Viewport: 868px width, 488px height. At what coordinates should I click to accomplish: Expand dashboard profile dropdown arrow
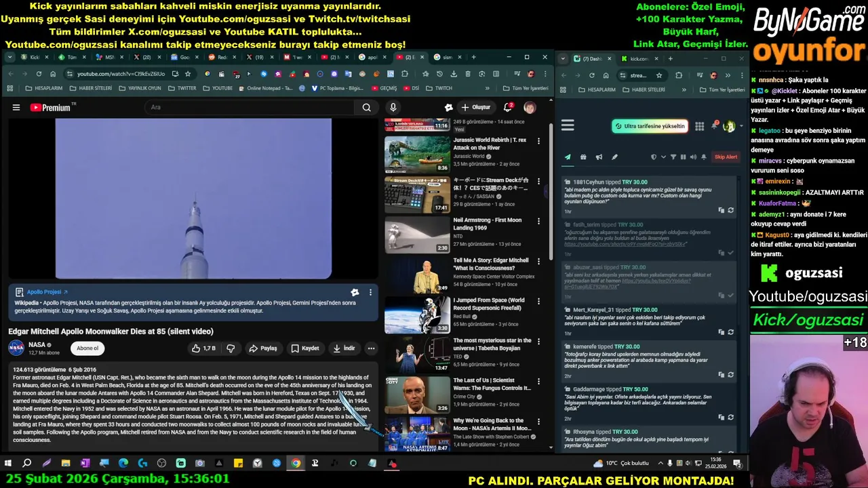[741, 126]
